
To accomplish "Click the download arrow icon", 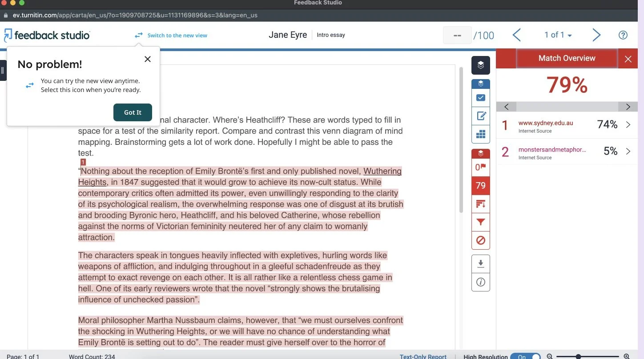I will [480, 264].
